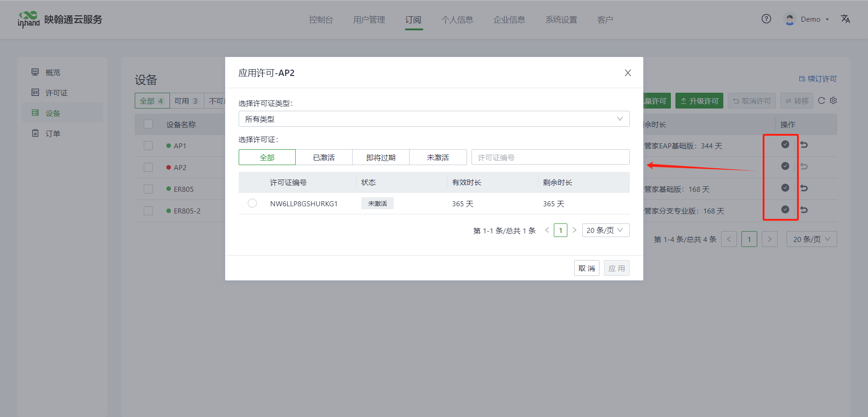Switch language with the translate icon
Screen dimensions: 868x417
(x=845, y=19)
